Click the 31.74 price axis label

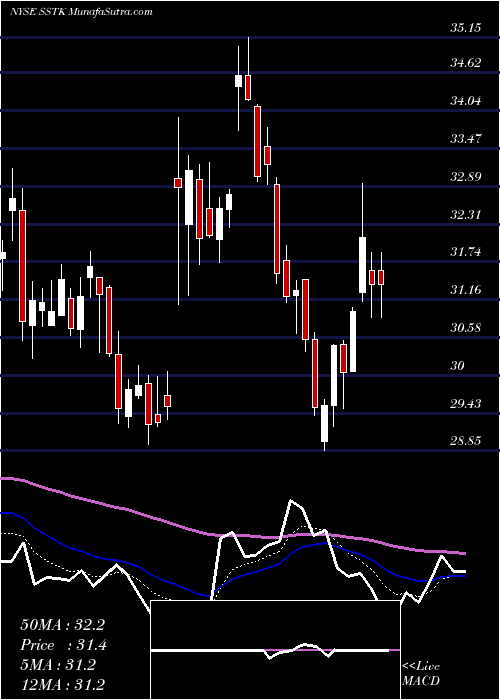point(465,252)
